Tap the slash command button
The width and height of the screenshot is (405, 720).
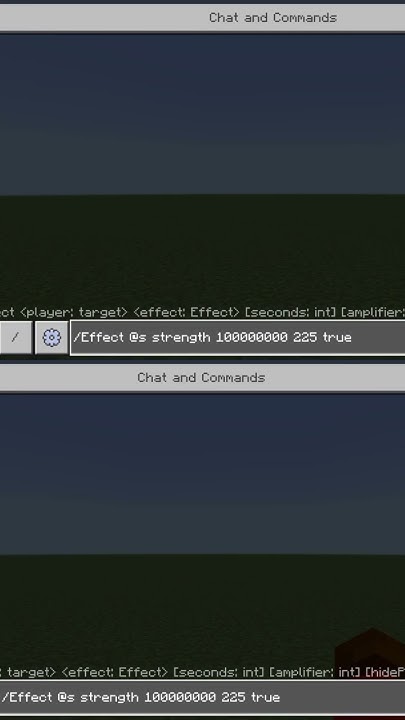pyautogui.click(x=15, y=338)
